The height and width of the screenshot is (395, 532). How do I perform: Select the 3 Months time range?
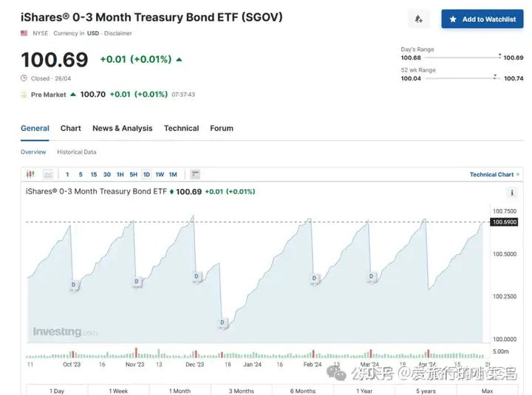click(x=241, y=391)
